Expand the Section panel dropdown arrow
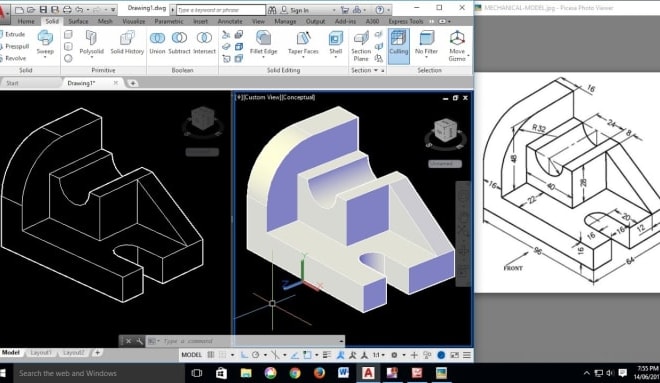Image resolution: width=660 pixels, height=383 pixels. [375, 70]
